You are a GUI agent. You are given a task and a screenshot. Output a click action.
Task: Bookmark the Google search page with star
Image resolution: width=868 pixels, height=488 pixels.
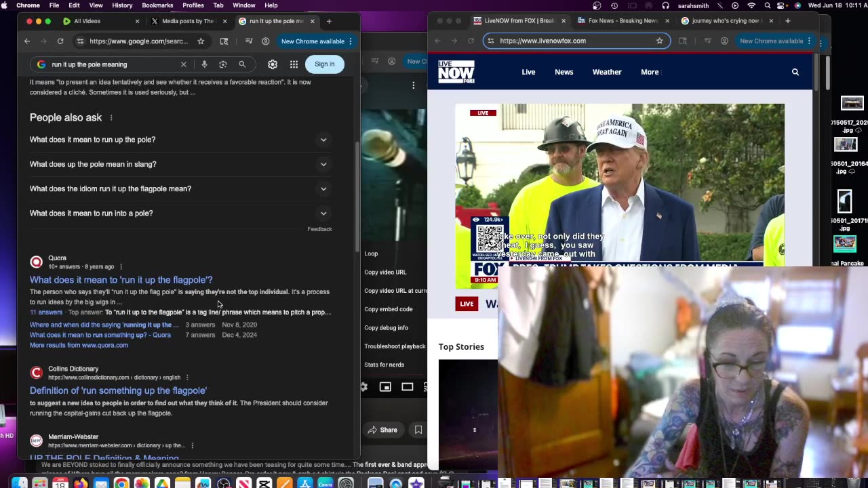coord(201,41)
